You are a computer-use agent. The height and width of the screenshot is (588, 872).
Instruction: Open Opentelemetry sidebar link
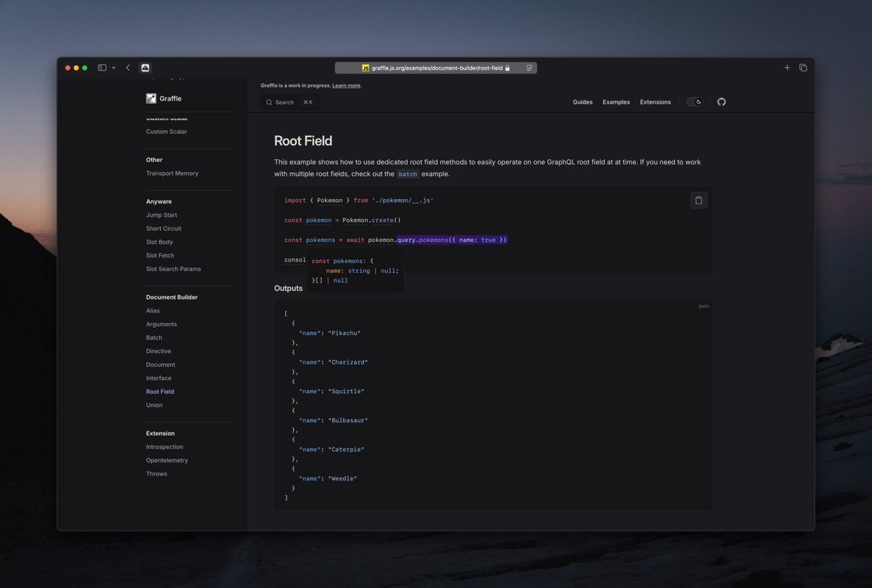(x=167, y=460)
